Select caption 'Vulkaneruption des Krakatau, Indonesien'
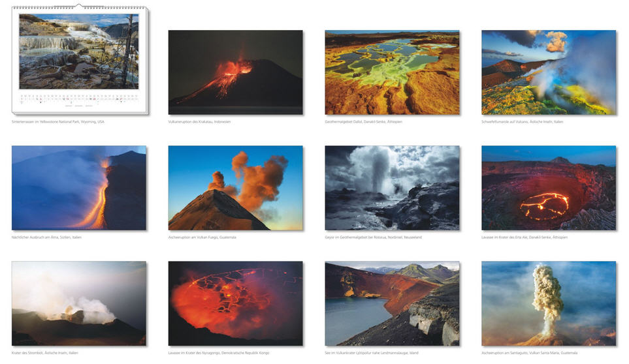Image resolution: width=629 pixels, height=364 pixels. (x=199, y=122)
